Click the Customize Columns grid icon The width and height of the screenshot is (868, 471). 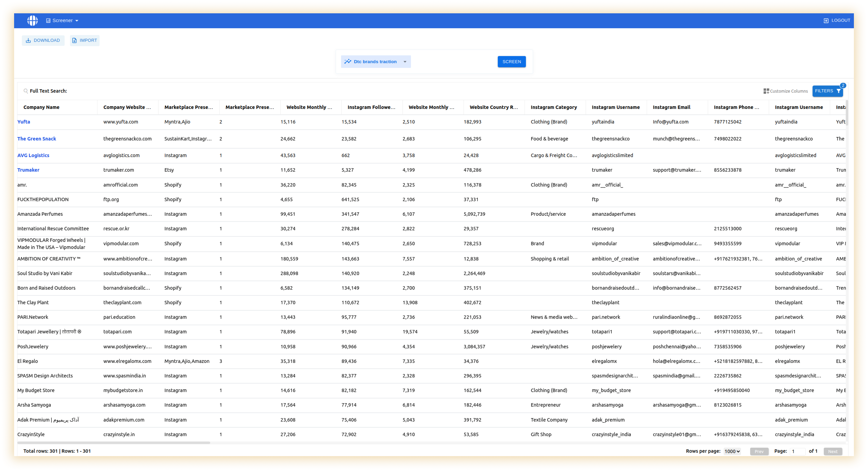766,91
